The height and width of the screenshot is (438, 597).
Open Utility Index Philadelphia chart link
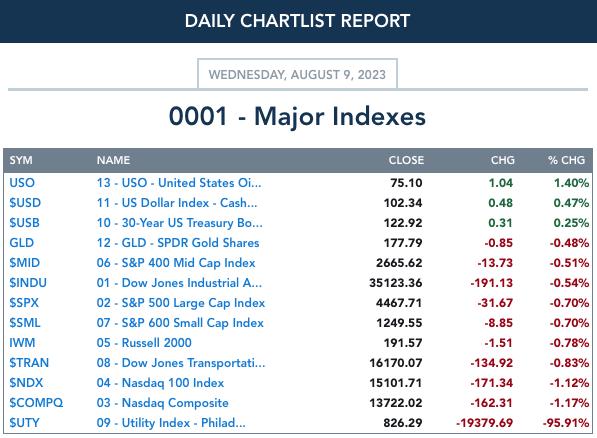tap(171, 423)
